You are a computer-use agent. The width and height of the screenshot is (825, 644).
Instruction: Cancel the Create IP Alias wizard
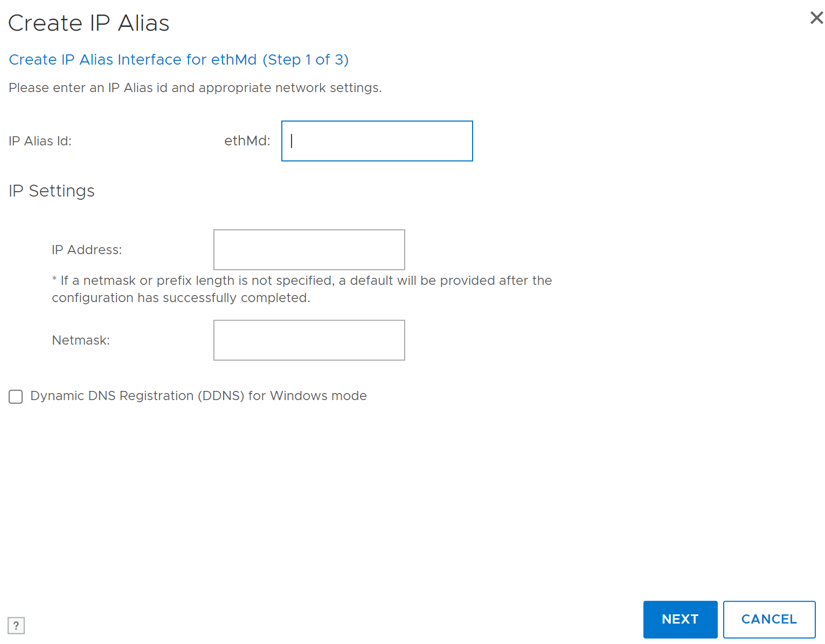click(x=769, y=619)
